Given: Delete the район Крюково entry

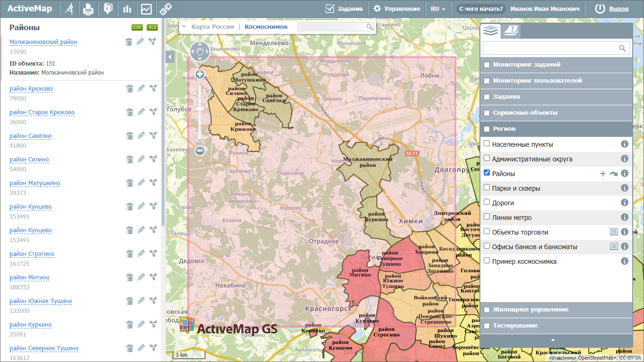Looking at the screenshot, I should pyautogui.click(x=129, y=89).
